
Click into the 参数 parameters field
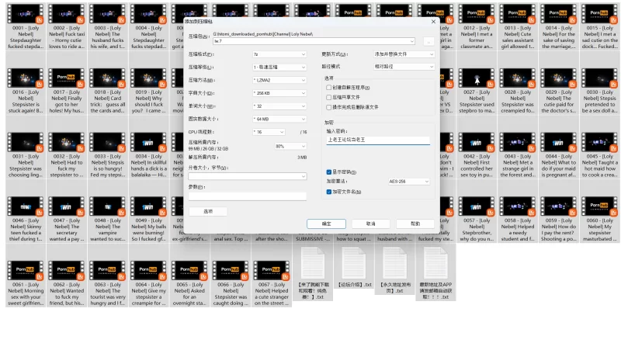click(x=248, y=196)
